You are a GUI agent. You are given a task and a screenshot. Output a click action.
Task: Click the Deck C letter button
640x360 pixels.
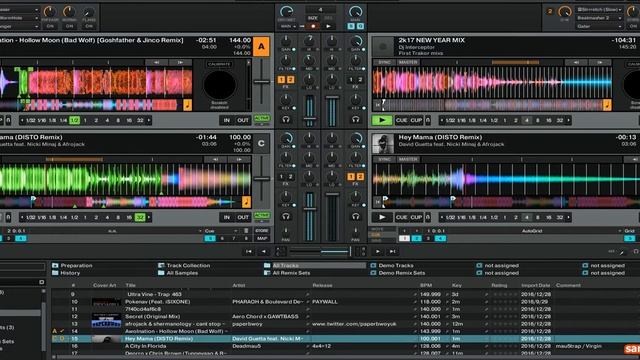261,144
